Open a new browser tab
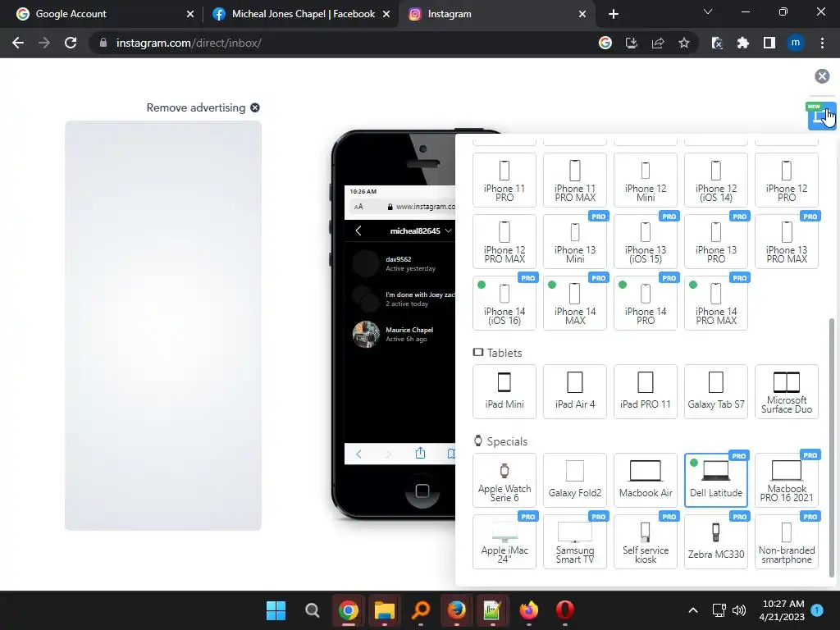The height and width of the screenshot is (630, 840). pyautogui.click(x=614, y=14)
